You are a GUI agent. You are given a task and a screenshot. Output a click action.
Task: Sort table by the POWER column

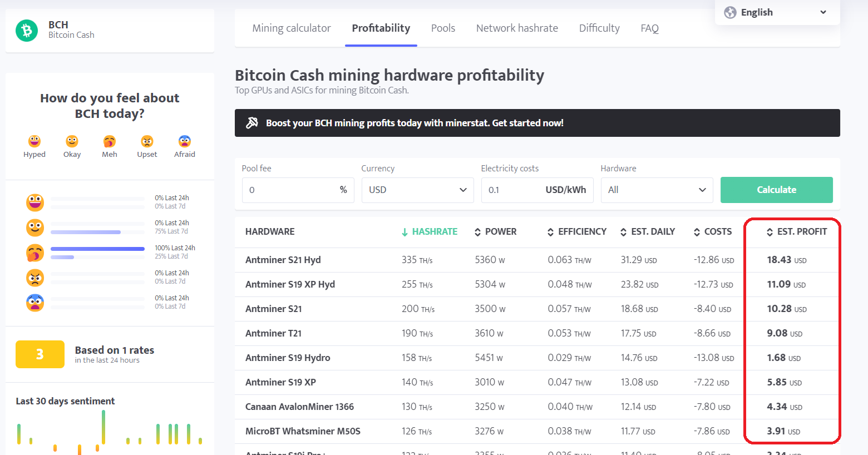495,231
